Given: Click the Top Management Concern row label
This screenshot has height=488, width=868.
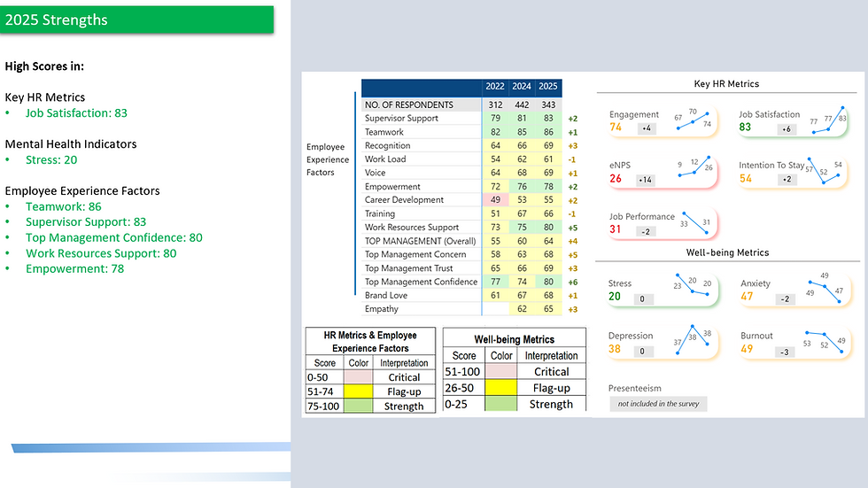Looking at the screenshot, I should (x=415, y=254).
